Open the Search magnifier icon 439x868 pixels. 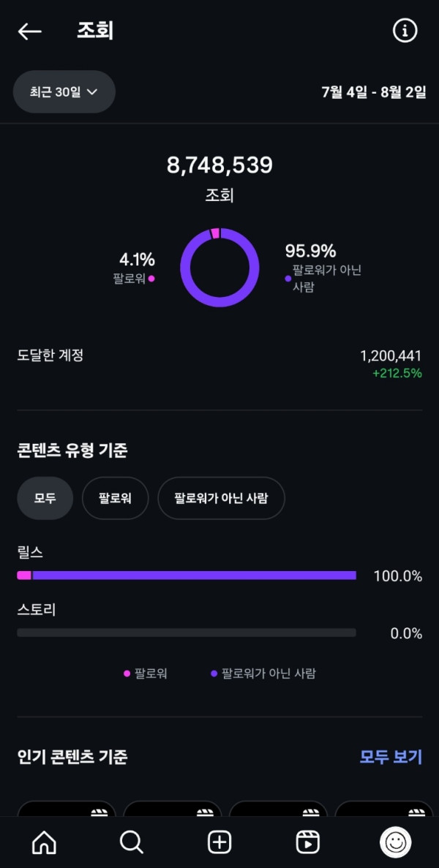[132, 842]
